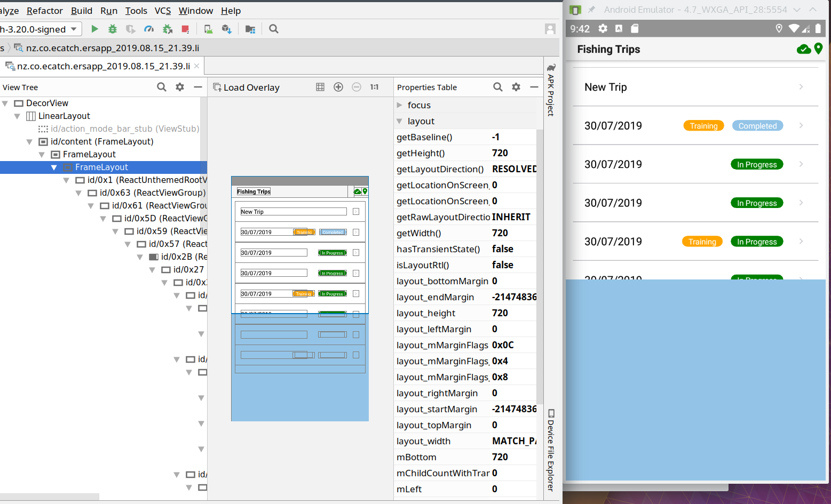This screenshot has width=831, height=504.
Task: Tap the Completed status badge
Action: click(757, 126)
